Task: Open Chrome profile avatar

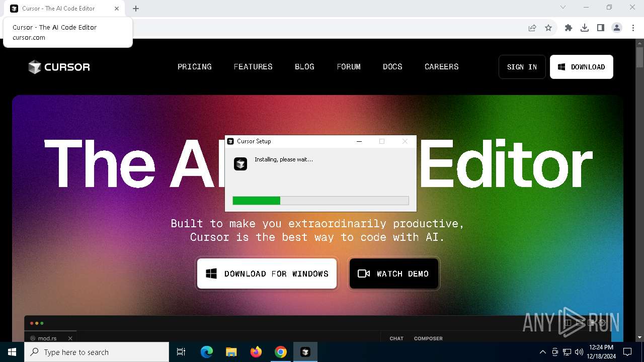Action: pyautogui.click(x=617, y=28)
